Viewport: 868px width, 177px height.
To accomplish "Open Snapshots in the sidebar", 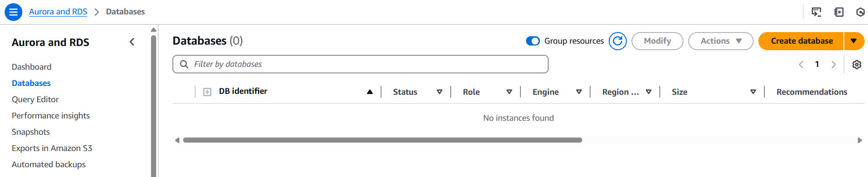I will tap(31, 132).
